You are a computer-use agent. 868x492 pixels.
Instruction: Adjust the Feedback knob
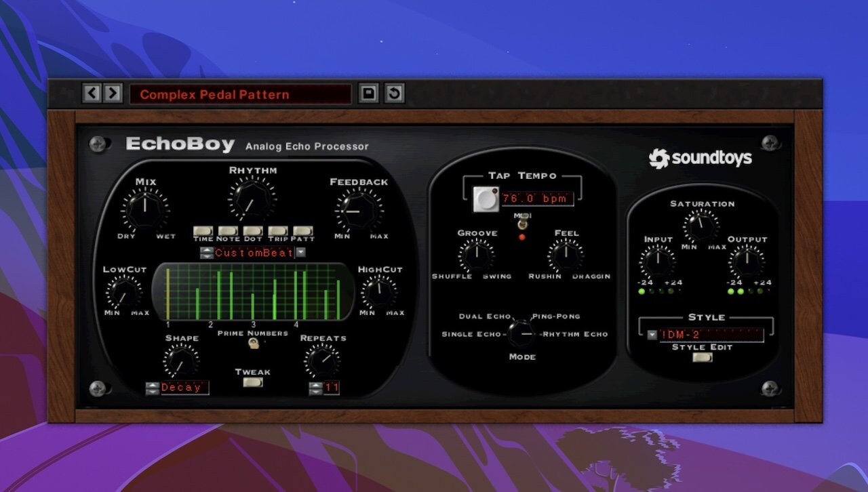pos(359,211)
